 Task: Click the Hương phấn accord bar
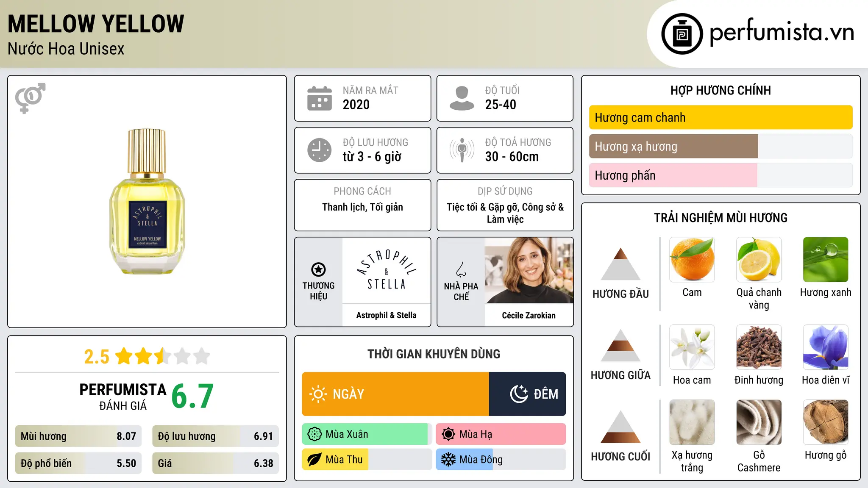[x=721, y=175]
